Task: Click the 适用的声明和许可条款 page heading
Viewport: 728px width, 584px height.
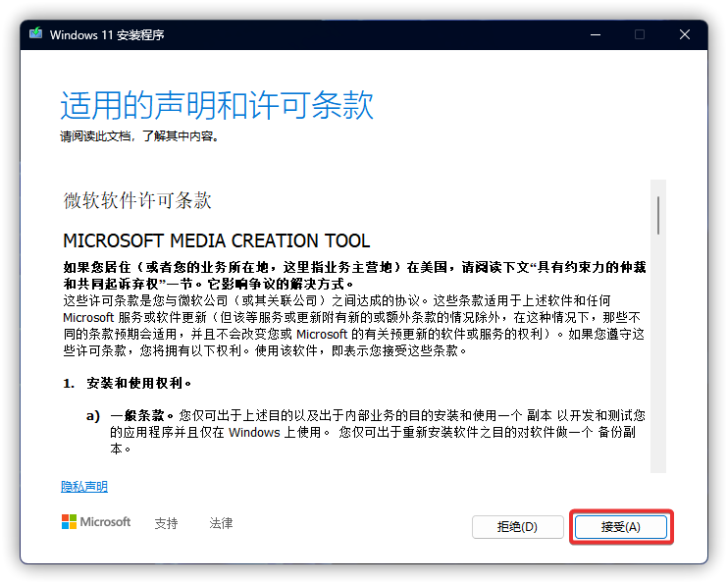Action: pyautogui.click(x=217, y=105)
